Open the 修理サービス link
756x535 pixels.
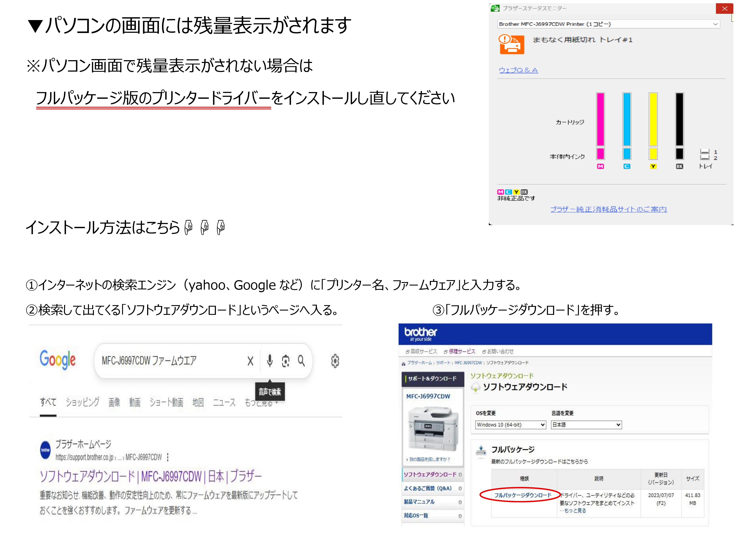tap(459, 351)
